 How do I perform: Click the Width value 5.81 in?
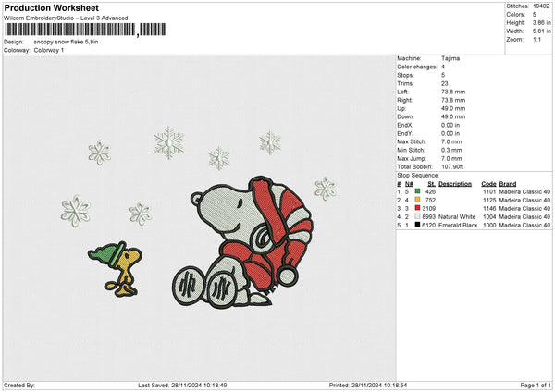tap(541, 31)
